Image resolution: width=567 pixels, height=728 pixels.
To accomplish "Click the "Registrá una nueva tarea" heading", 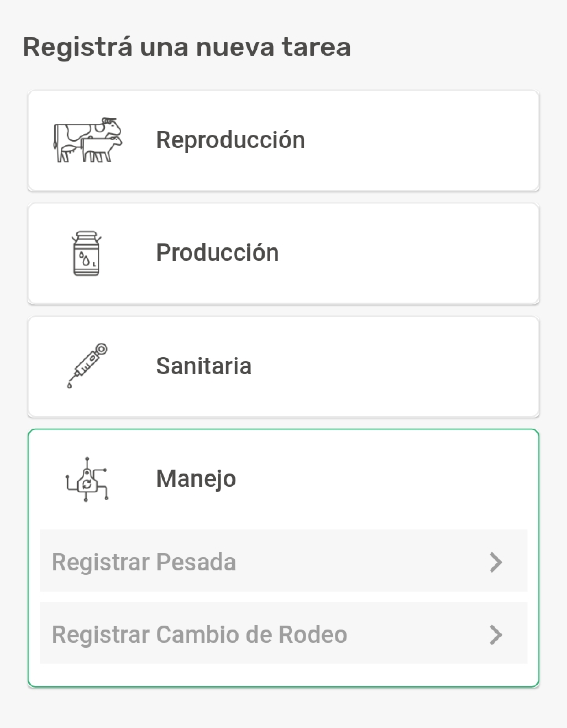I will 187,47.
